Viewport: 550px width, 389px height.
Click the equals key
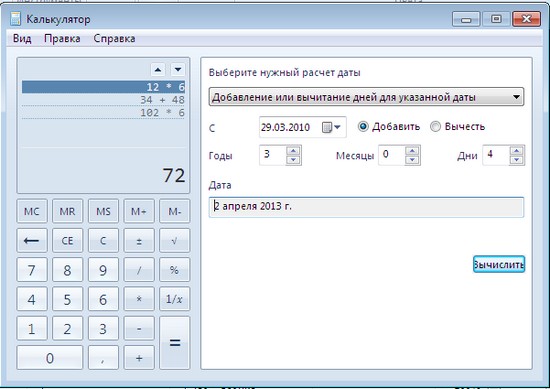174,343
